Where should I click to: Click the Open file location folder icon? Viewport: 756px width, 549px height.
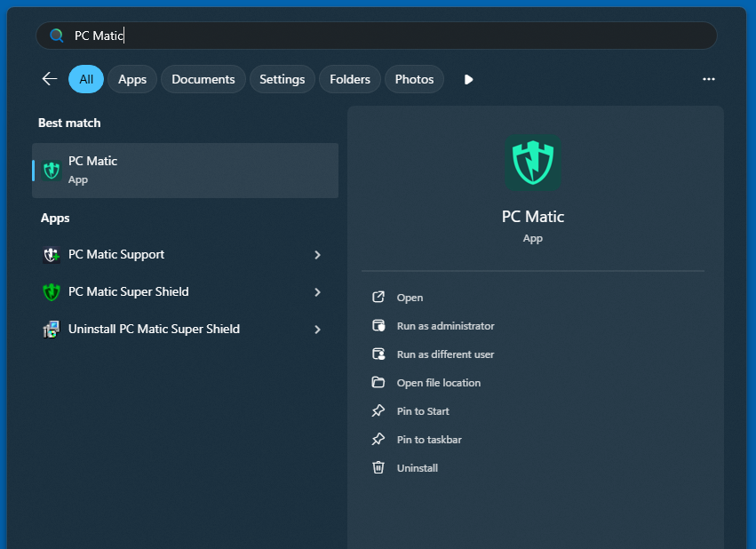click(378, 382)
